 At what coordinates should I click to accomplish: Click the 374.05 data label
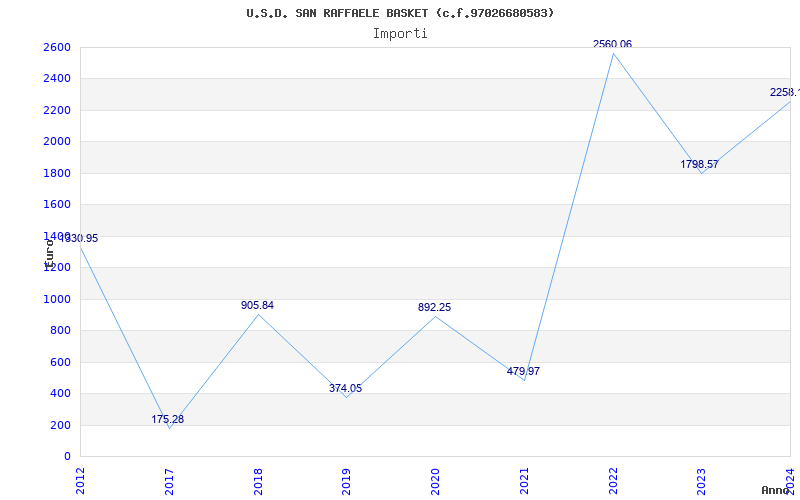pyautogui.click(x=345, y=388)
